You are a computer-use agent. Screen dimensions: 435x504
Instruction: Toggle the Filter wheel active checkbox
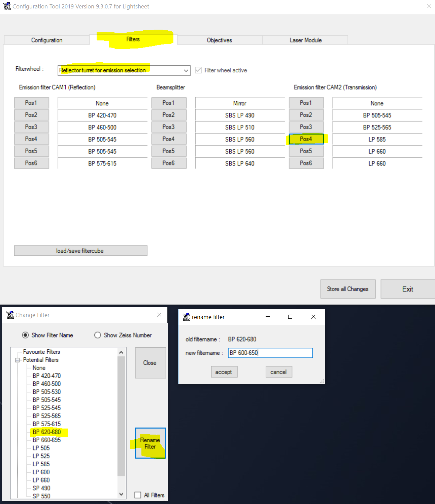tap(198, 70)
